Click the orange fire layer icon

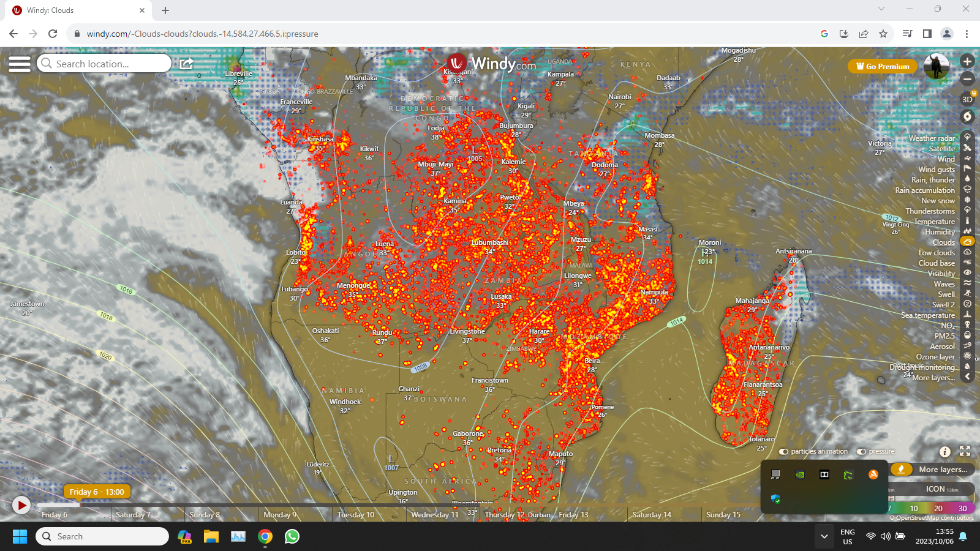point(901,470)
